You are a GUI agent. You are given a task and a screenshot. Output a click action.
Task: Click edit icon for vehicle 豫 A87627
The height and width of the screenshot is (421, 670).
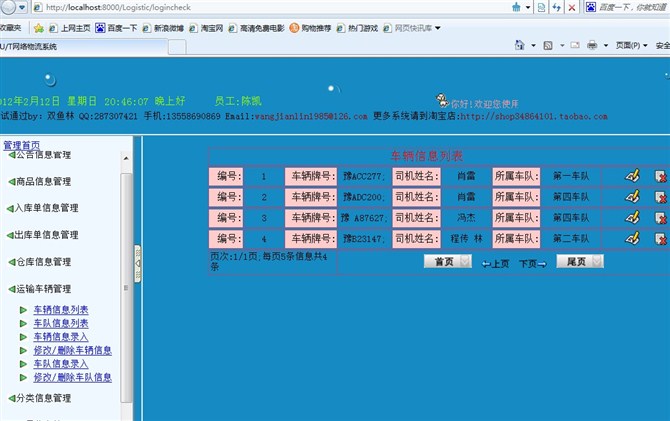point(632,218)
